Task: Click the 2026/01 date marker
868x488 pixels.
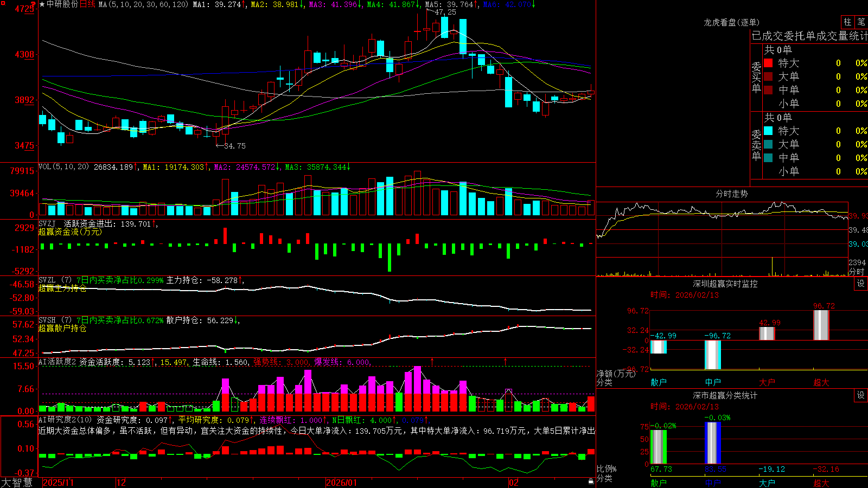Action: (x=342, y=482)
